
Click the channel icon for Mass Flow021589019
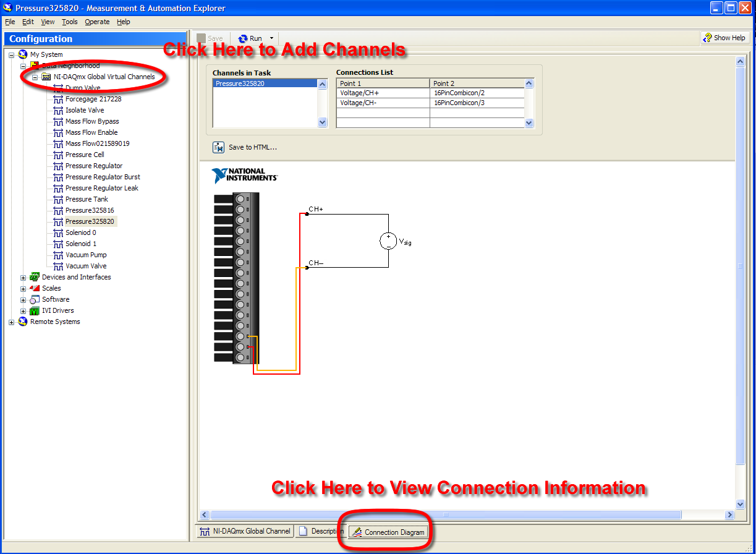point(58,143)
